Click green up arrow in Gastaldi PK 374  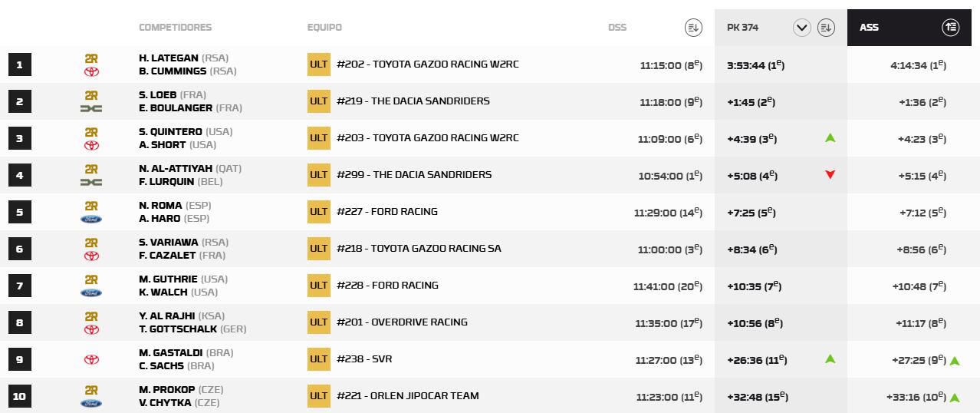pos(830,359)
